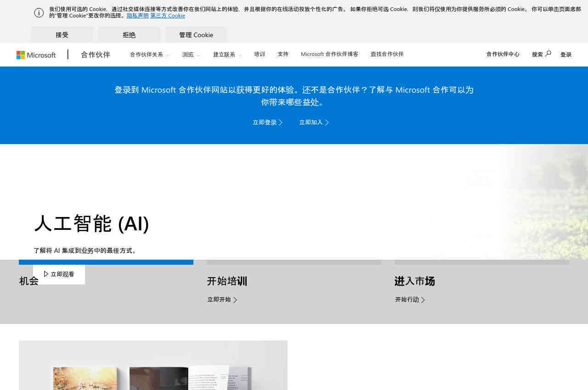Image resolution: width=588 pixels, height=390 pixels.
Task: Click the 合作伙伴 site title
Action: (x=96, y=55)
